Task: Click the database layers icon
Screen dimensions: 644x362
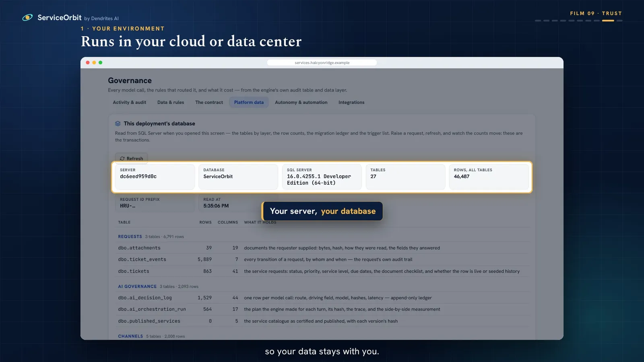Action: click(118, 123)
